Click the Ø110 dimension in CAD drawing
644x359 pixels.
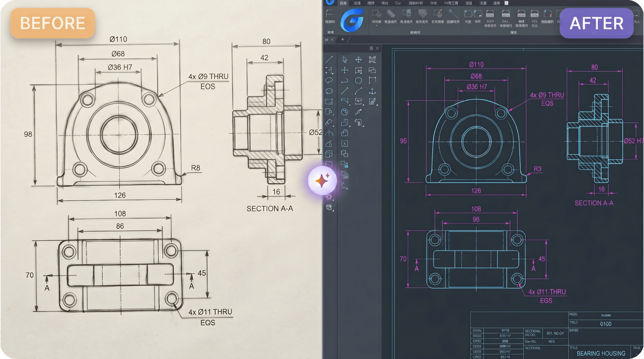(476, 64)
